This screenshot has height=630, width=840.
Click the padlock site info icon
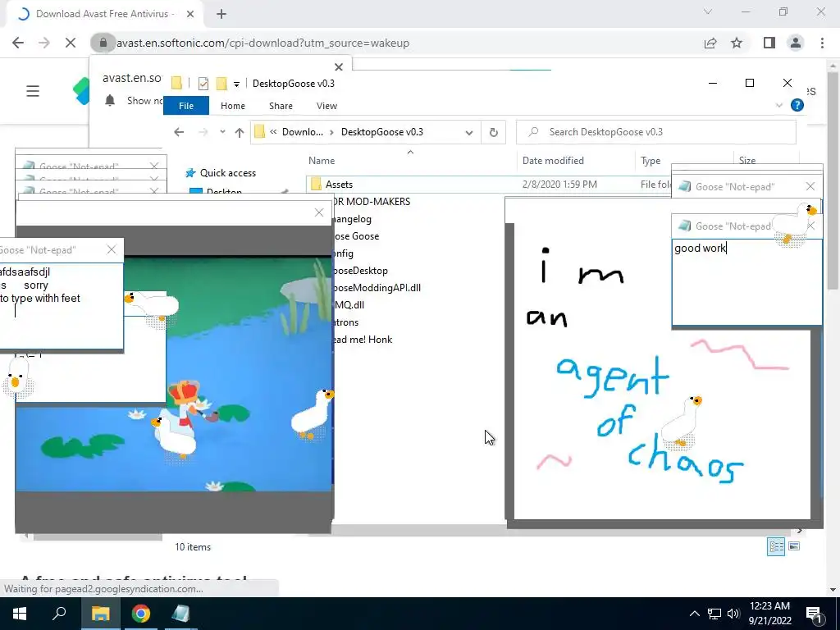click(103, 43)
